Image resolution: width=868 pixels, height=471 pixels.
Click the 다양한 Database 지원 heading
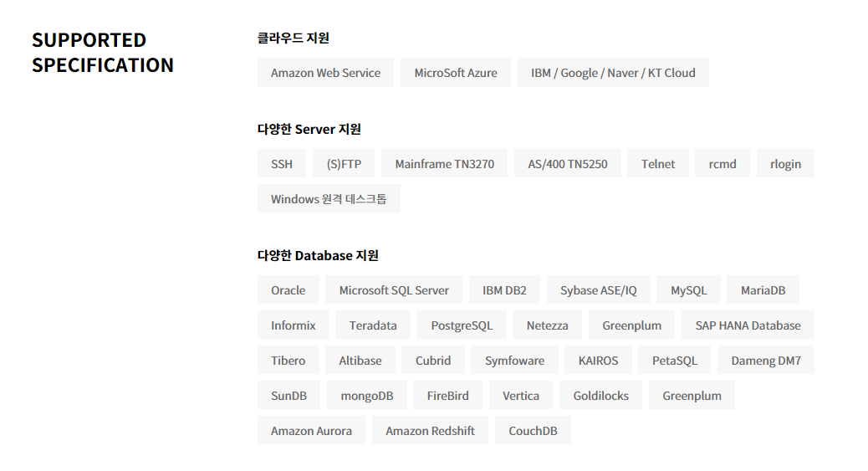coord(318,255)
